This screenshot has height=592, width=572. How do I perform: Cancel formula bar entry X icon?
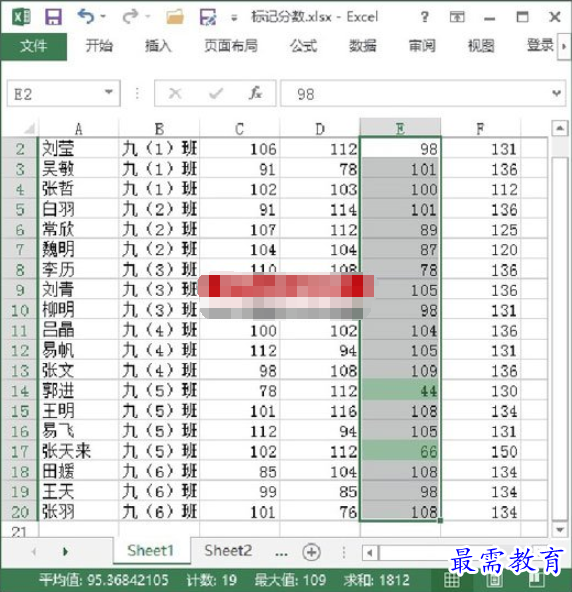(175, 93)
